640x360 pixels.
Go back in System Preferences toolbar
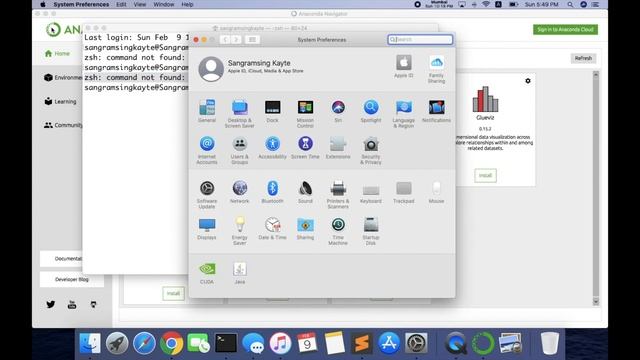coord(225,40)
